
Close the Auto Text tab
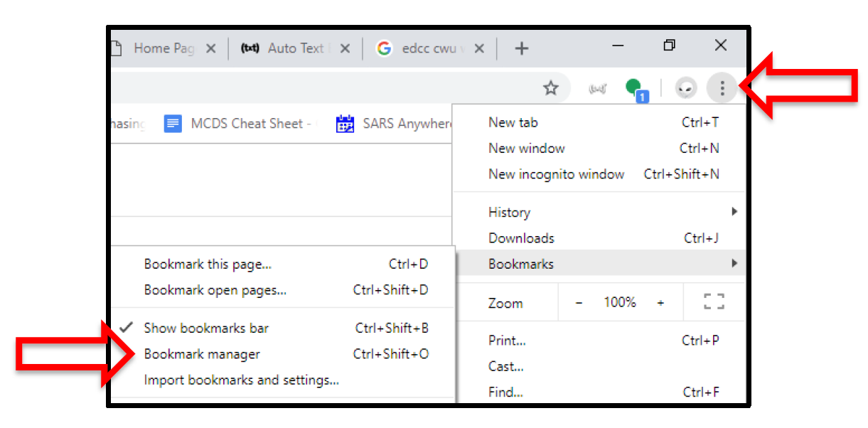pos(344,48)
